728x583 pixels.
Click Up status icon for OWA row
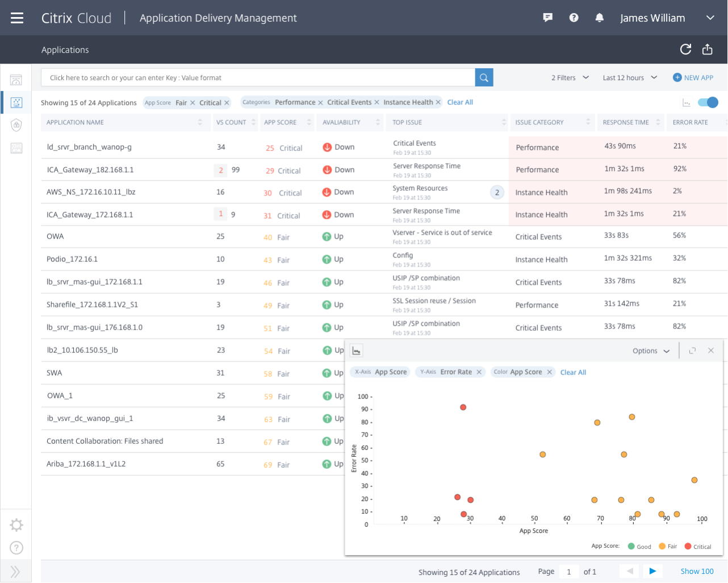(x=327, y=237)
